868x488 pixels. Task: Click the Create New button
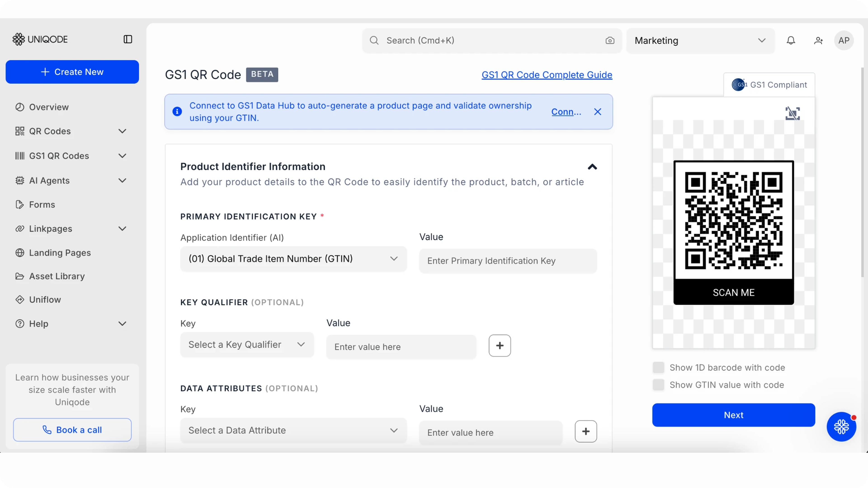tap(72, 72)
